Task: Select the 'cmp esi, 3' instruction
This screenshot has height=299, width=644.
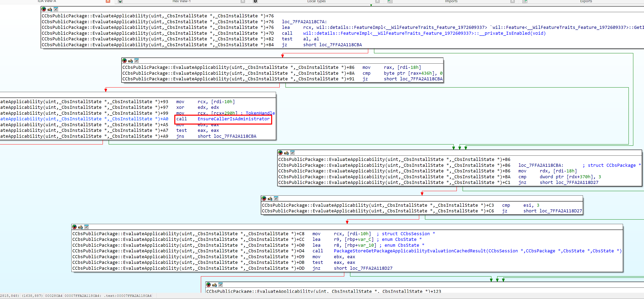Action: click(520, 205)
